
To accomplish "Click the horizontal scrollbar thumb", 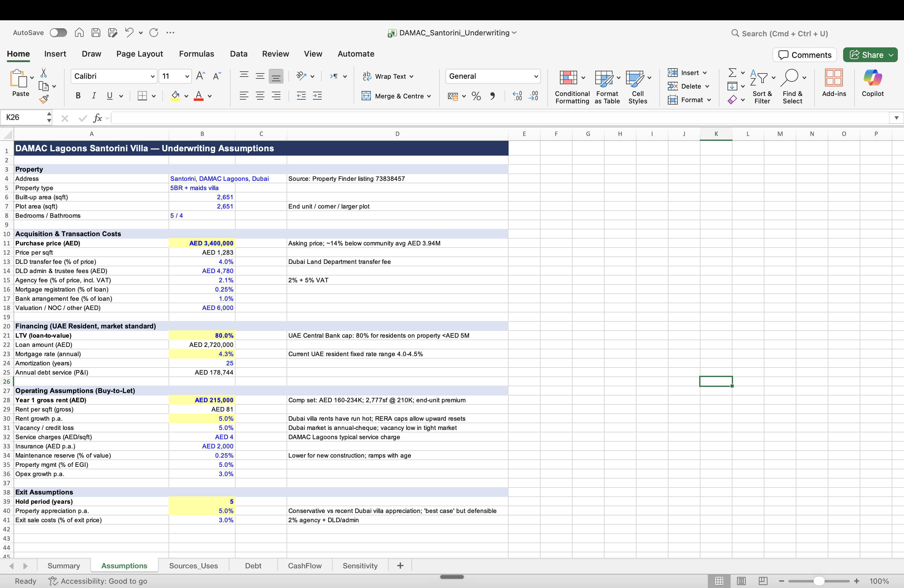I will pos(452,577).
